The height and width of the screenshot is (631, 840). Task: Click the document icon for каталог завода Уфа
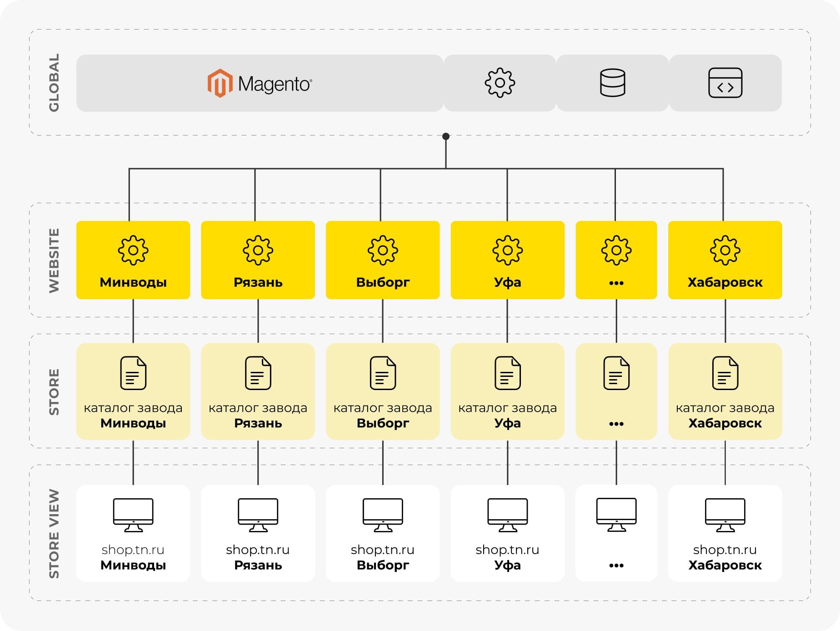(507, 373)
